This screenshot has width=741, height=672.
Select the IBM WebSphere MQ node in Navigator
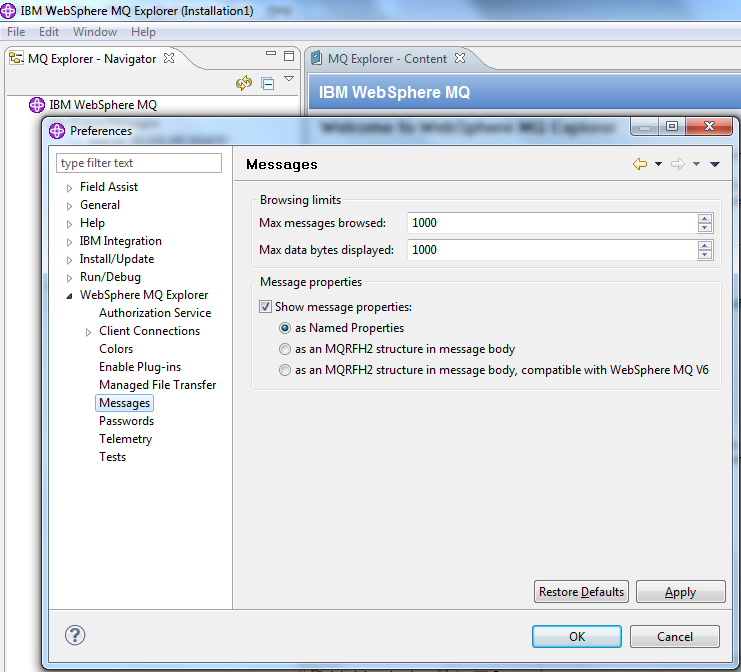(x=103, y=105)
